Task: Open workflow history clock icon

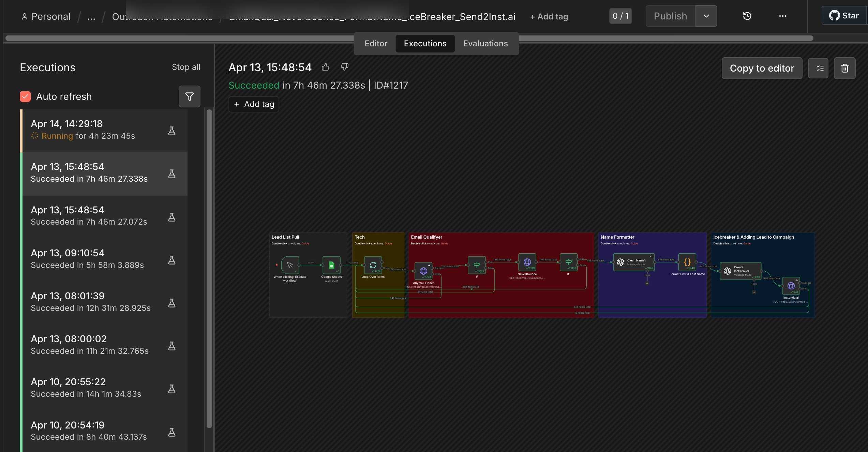Action: 747,16
